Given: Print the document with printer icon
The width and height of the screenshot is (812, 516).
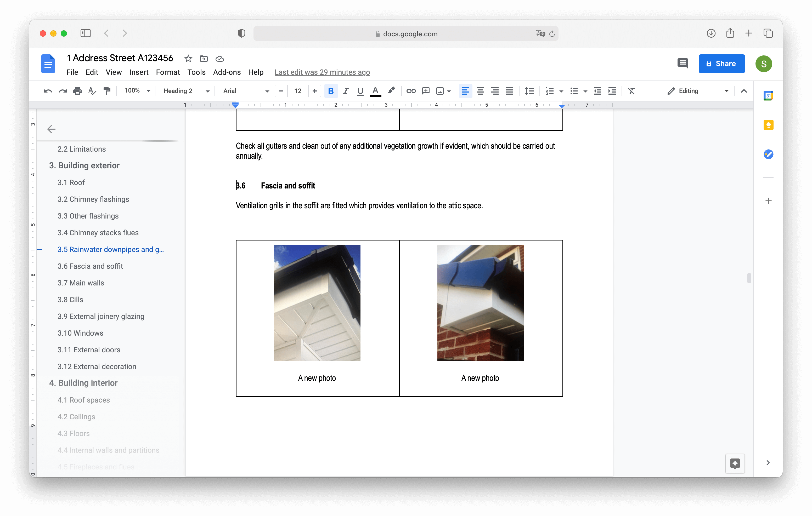Looking at the screenshot, I should pos(77,91).
